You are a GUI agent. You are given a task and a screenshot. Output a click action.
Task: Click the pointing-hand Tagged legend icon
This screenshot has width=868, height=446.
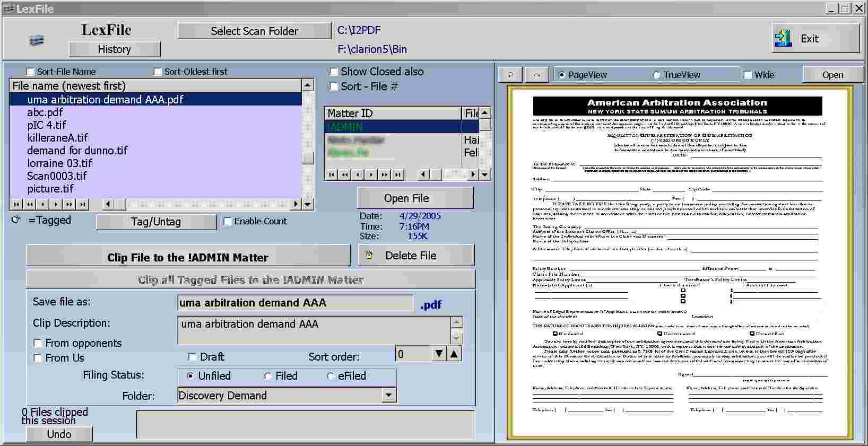(x=16, y=220)
